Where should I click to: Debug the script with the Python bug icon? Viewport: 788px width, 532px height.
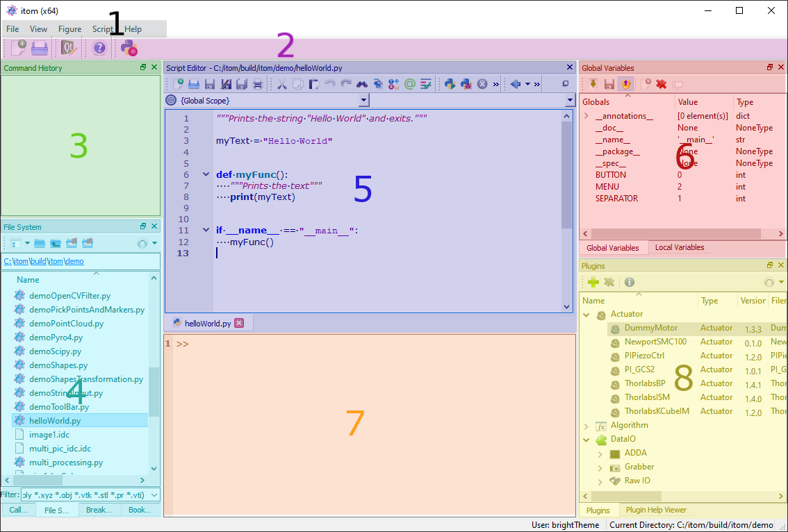(466, 84)
